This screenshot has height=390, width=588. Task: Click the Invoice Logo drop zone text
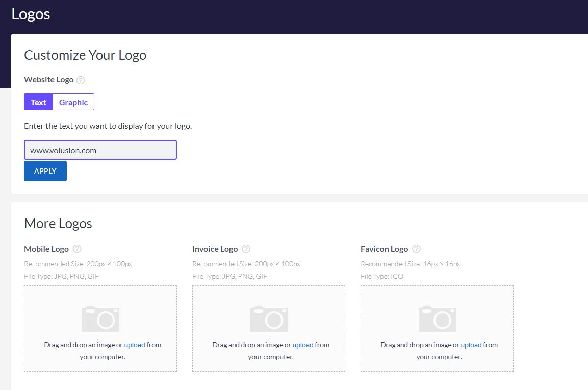[251, 345]
